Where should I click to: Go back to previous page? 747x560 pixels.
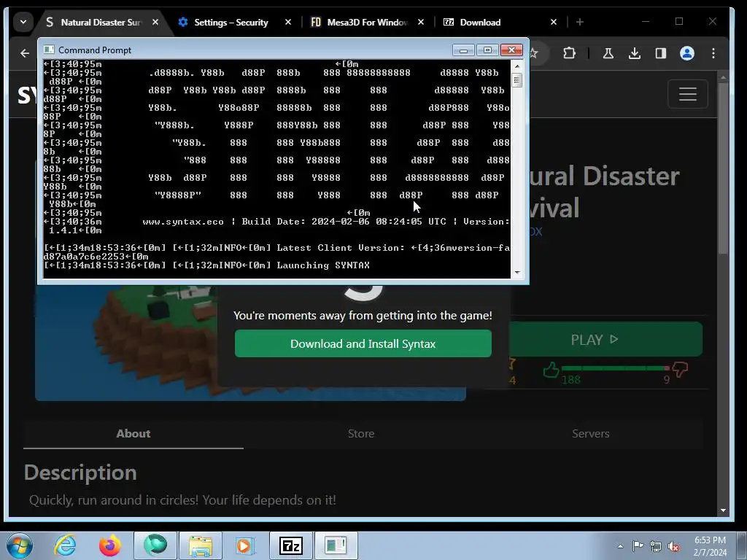click(x=25, y=53)
